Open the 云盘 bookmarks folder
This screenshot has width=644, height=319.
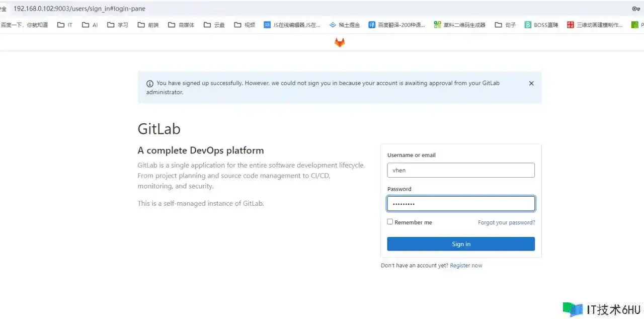214,25
